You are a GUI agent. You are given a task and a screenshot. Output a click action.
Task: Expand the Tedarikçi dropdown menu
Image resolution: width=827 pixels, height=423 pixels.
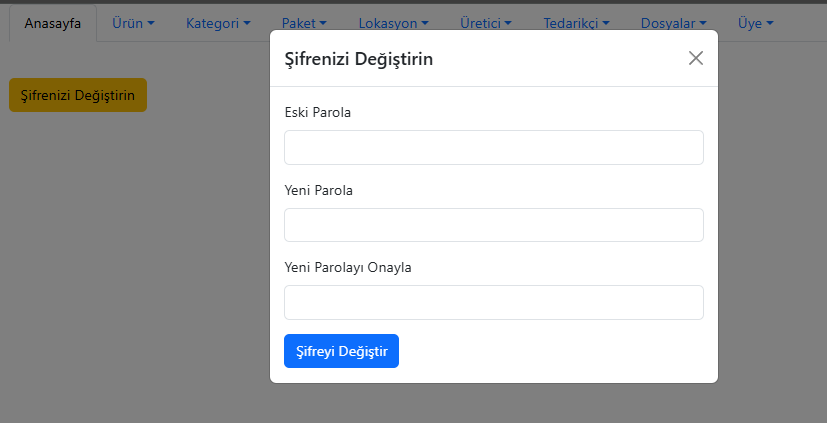[577, 22]
